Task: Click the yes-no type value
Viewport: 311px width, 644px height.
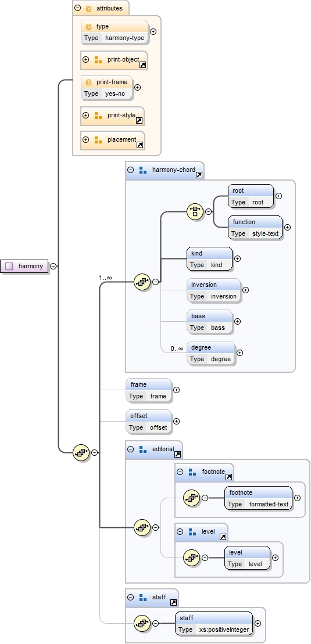Action: coord(115,93)
